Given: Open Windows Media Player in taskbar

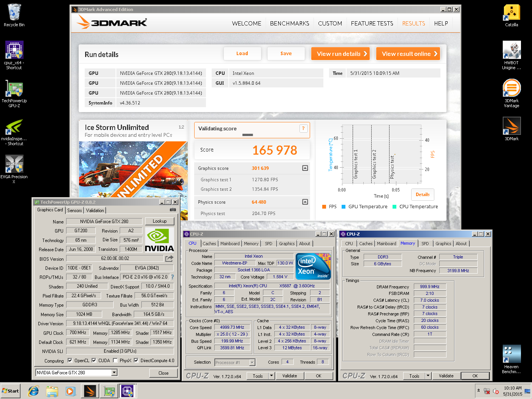Looking at the screenshot, I should click(71, 391).
